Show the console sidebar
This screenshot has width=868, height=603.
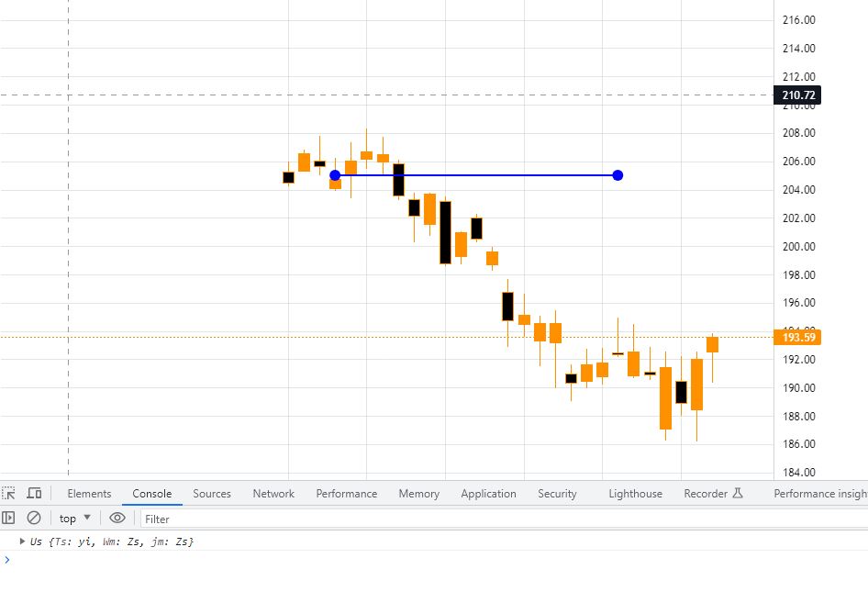pos(9,518)
